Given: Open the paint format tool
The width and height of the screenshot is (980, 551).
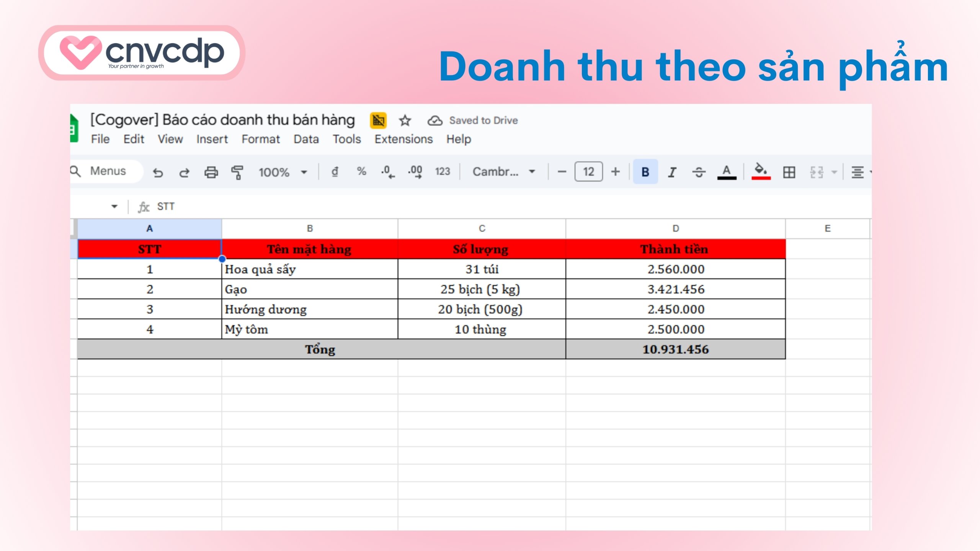Looking at the screenshot, I should click(237, 172).
